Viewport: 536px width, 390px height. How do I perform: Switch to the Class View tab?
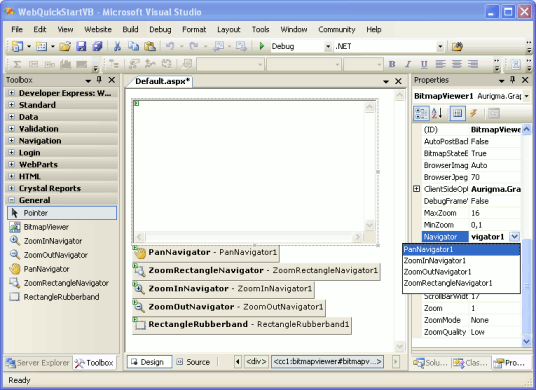(x=471, y=363)
